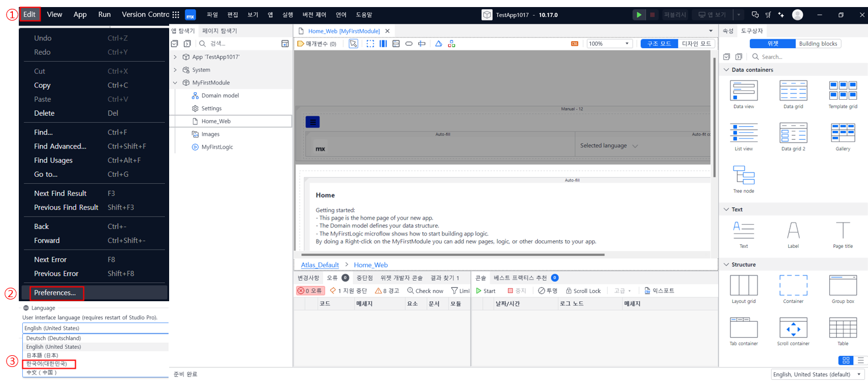Viewport: 868px width, 384px height.
Task: Pick the List view widget
Action: 743,137
